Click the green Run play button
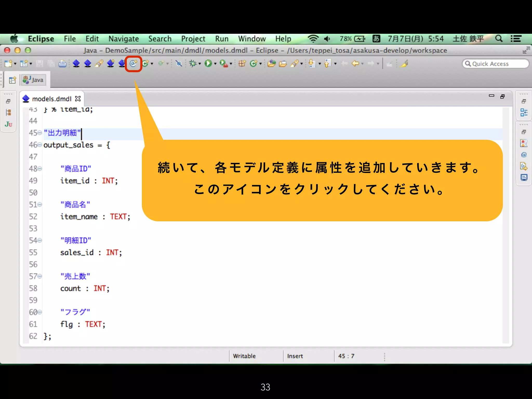 208,64
